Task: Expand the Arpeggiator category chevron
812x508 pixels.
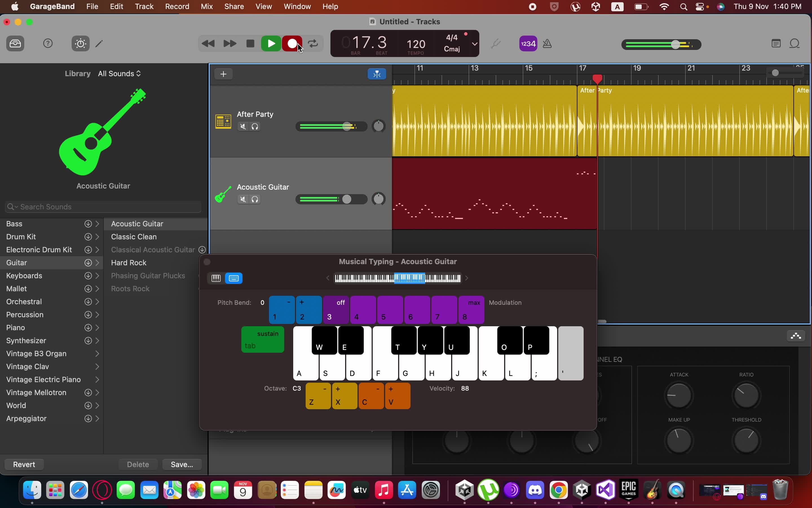Action: tap(97, 419)
